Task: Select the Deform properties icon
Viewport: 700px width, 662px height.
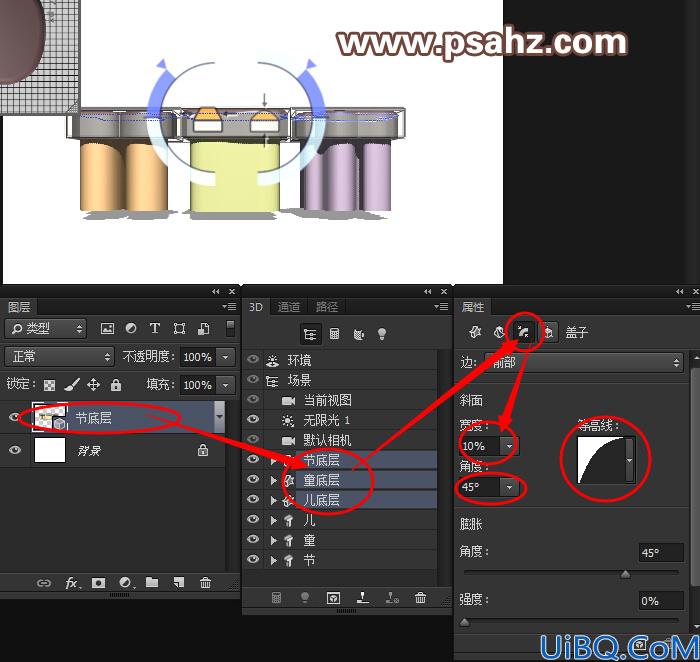Action: (x=499, y=332)
